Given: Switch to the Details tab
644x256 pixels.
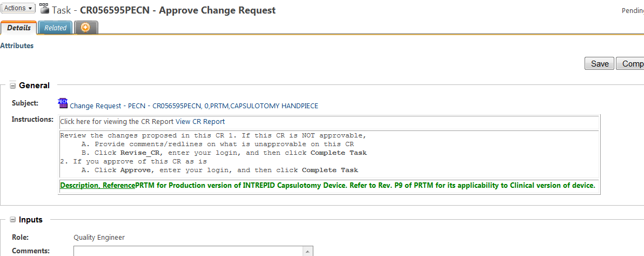Looking at the screenshot, I should point(19,28).
